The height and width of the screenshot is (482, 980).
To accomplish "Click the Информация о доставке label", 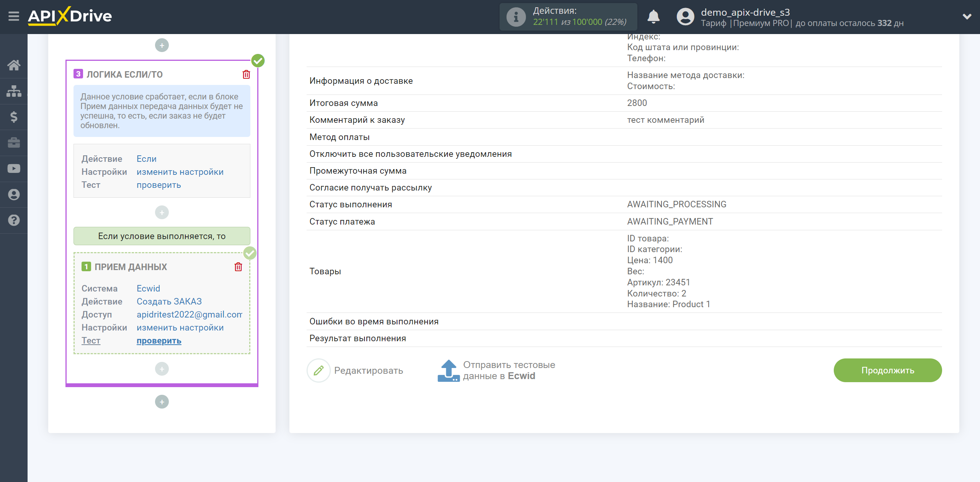I will (x=361, y=81).
